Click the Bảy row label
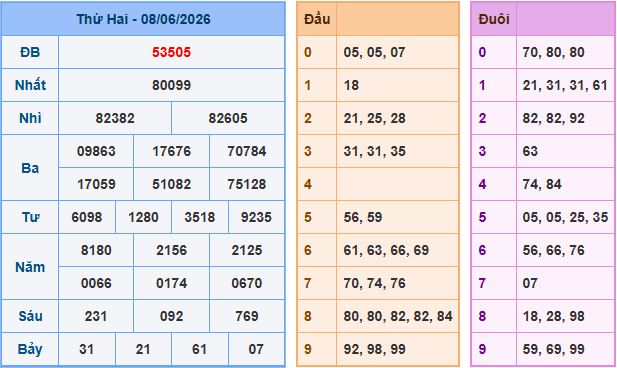Image resolution: width=617 pixels, height=368 pixels. [x=30, y=349]
